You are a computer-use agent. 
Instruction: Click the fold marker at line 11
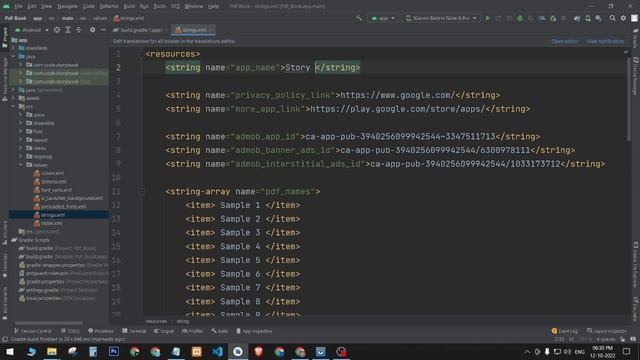point(142,191)
